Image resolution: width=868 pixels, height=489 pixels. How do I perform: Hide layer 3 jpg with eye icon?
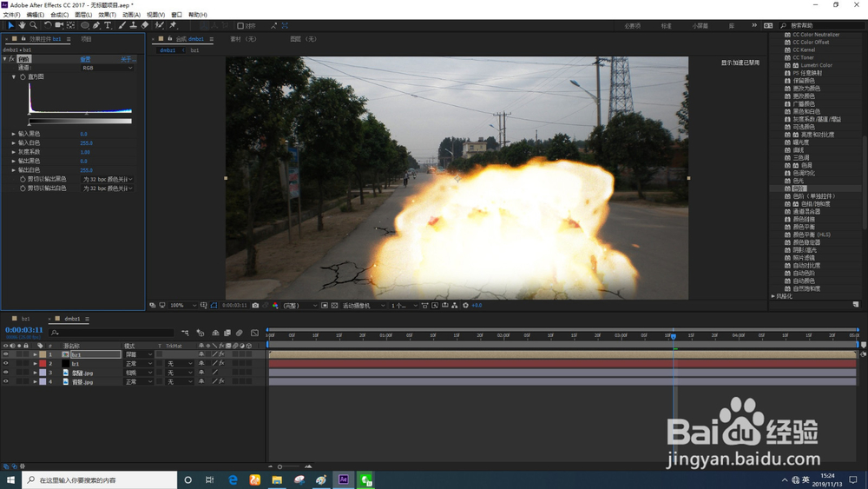[5, 373]
